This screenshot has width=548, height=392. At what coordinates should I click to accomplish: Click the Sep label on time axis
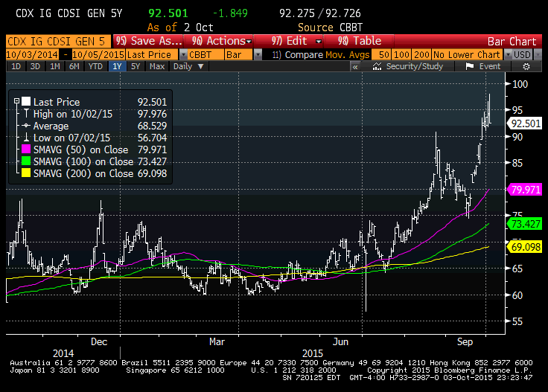pyautogui.click(x=465, y=341)
